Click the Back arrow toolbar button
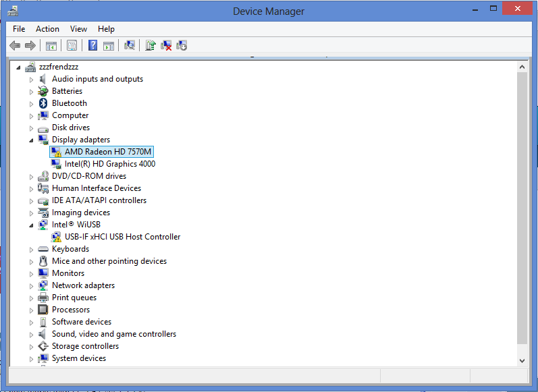Image resolution: width=538 pixels, height=392 pixels. coord(14,45)
